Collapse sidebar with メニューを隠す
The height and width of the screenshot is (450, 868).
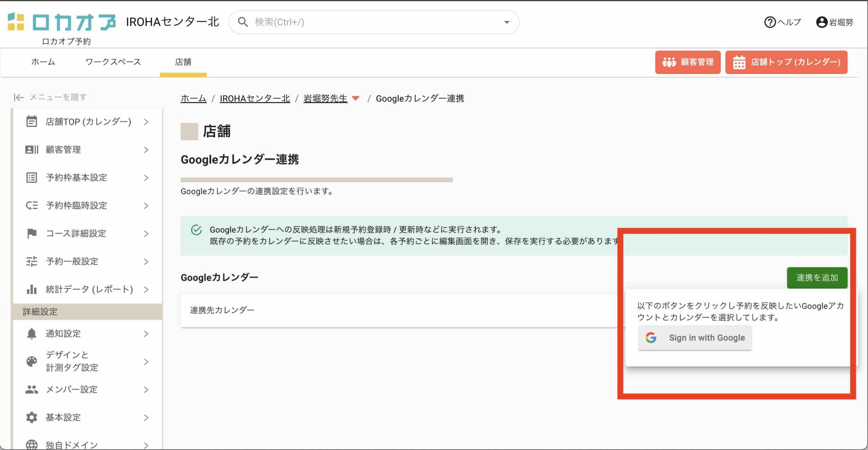[50, 97]
